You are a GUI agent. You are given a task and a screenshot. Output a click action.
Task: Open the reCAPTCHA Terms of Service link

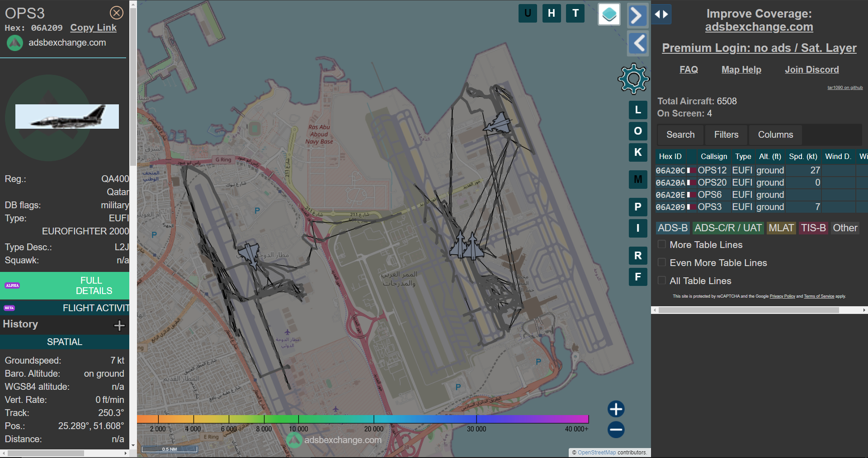tap(819, 296)
